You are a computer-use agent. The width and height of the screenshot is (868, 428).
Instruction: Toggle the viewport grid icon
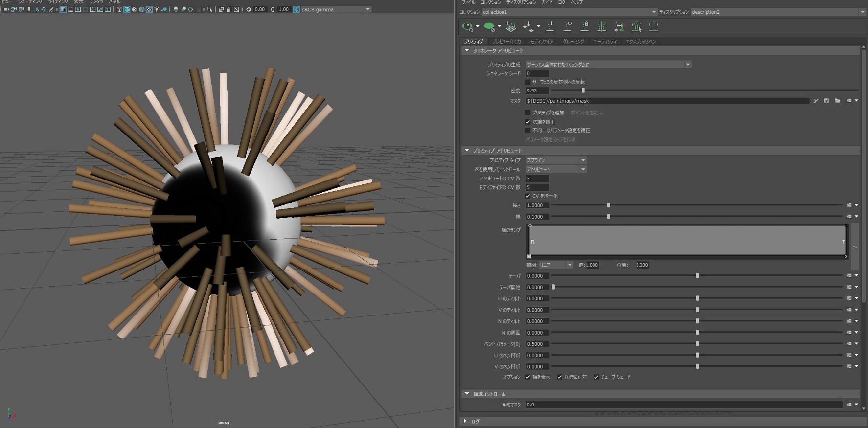(x=63, y=9)
